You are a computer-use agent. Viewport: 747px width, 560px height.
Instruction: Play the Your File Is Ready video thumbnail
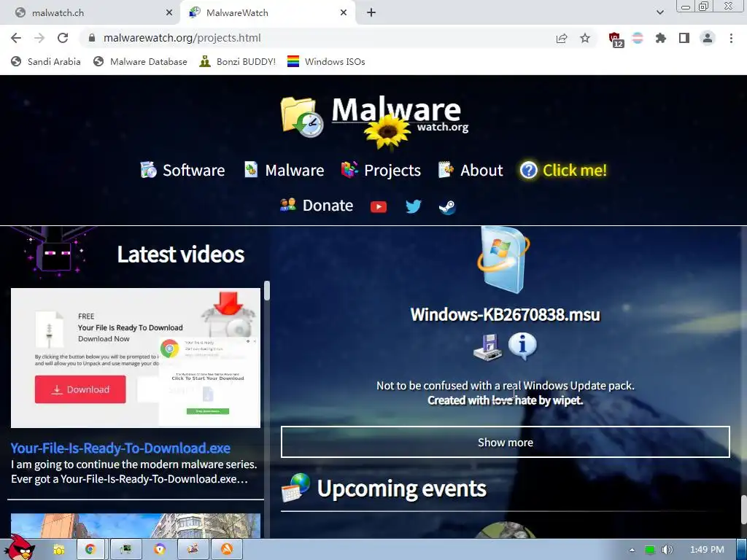click(x=136, y=357)
